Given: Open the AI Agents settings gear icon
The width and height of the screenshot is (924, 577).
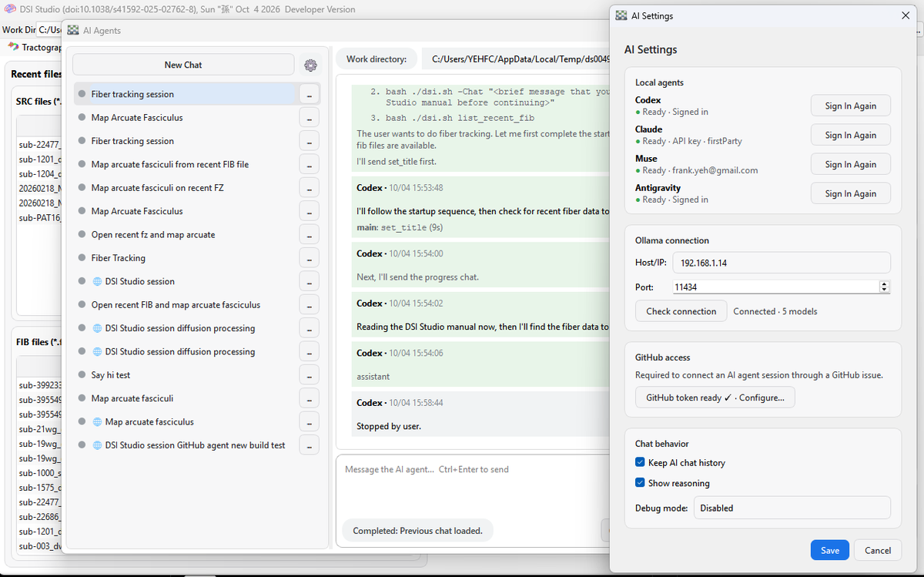Looking at the screenshot, I should (310, 65).
